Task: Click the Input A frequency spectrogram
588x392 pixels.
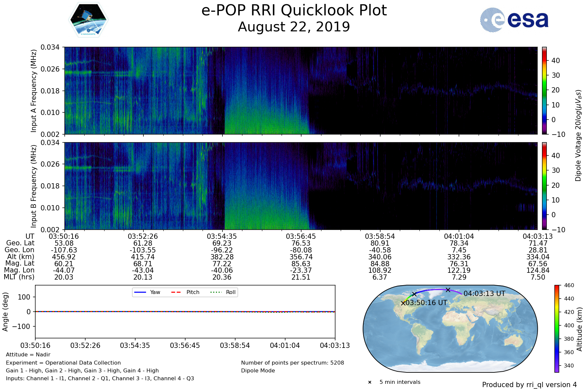Action: 301,90
